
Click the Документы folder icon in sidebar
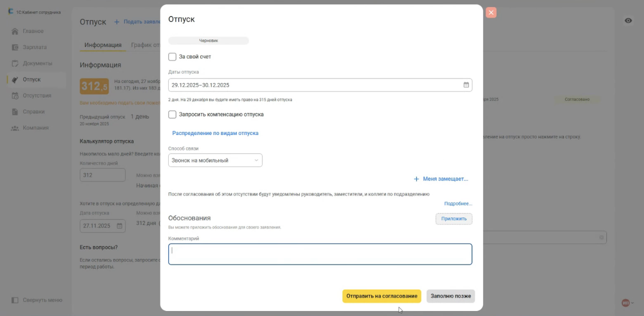tap(15, 63)
